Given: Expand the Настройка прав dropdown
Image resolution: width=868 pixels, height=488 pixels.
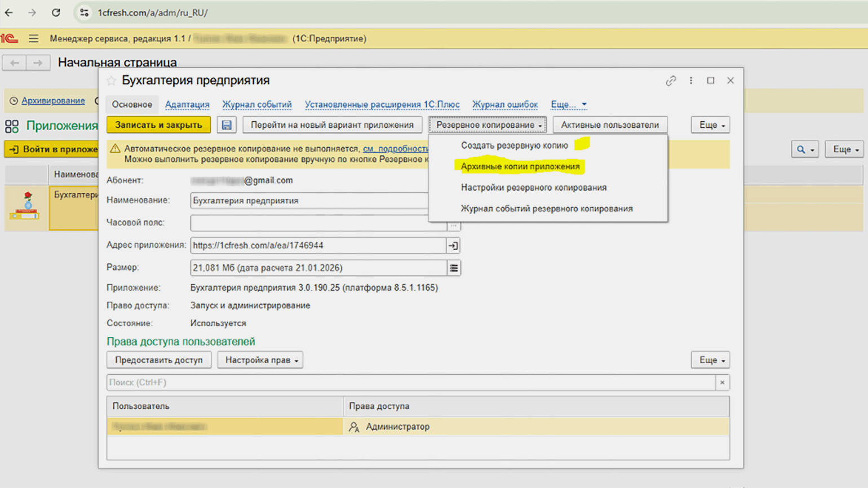Looking at the screenshot, I should [260, 360].
